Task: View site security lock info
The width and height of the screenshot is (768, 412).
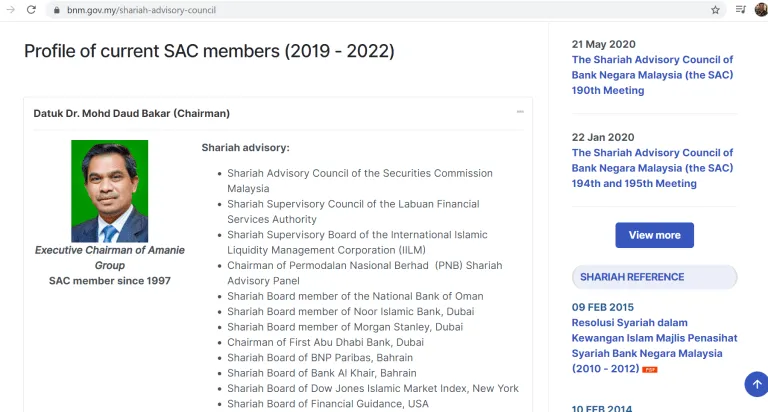Action: coord(57,10)
